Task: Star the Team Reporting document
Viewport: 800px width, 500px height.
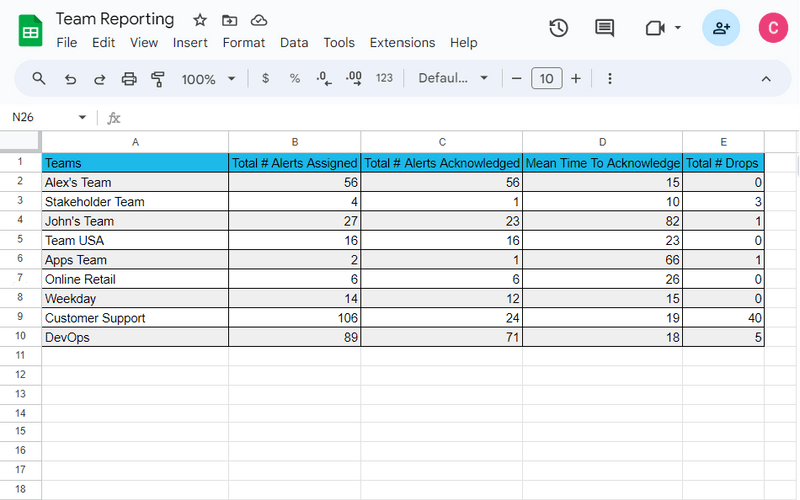Action: (200, 20)
